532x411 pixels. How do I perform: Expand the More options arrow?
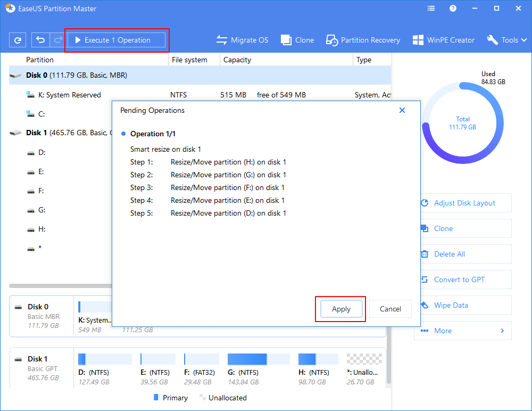click(x=503, y=331)
